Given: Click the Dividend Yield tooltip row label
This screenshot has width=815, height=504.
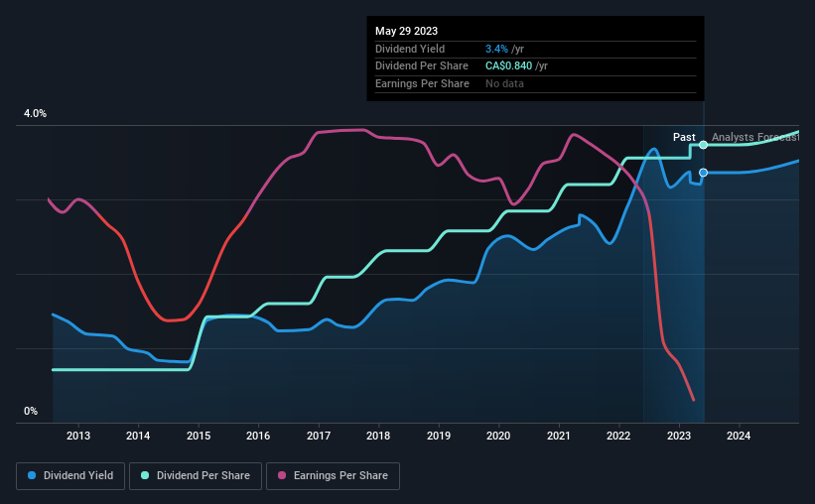Looking at the screenshot, I should (x=410, y=49).
